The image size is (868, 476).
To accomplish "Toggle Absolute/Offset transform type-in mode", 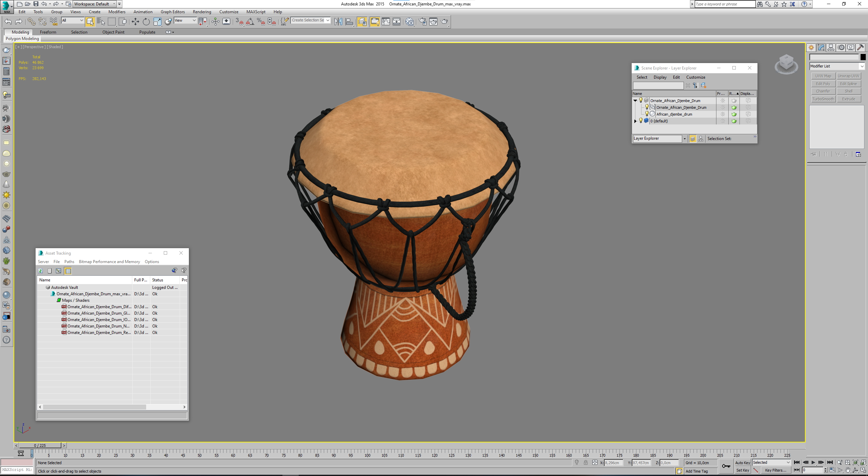I will pyautogui.click(x=595, y=462).
